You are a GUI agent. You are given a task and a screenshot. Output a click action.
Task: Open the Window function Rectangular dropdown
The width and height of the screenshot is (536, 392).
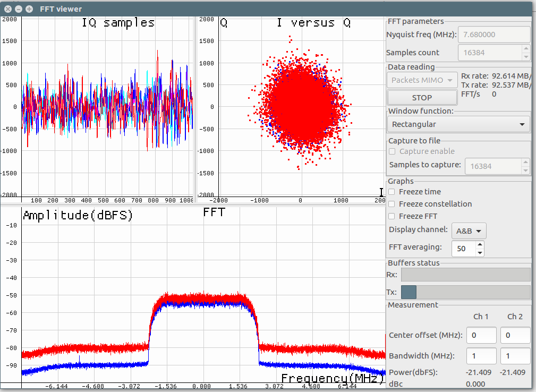click(x=458, y=124)
